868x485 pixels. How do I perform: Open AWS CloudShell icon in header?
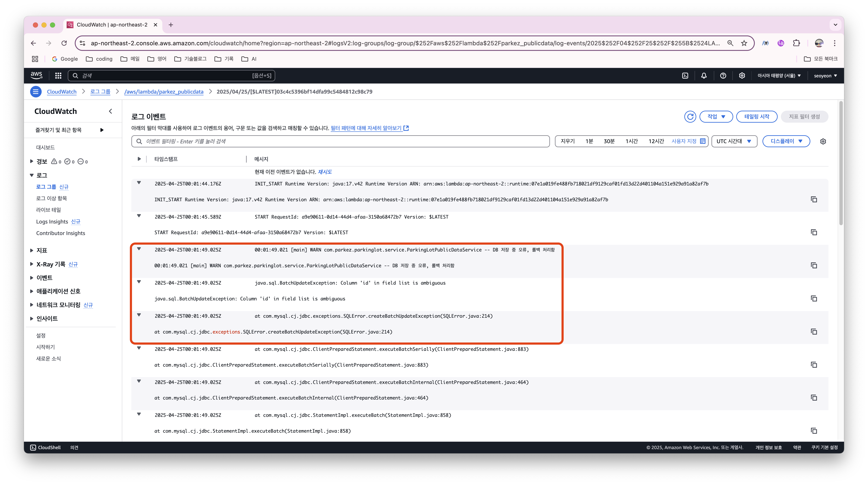point(685,76)
